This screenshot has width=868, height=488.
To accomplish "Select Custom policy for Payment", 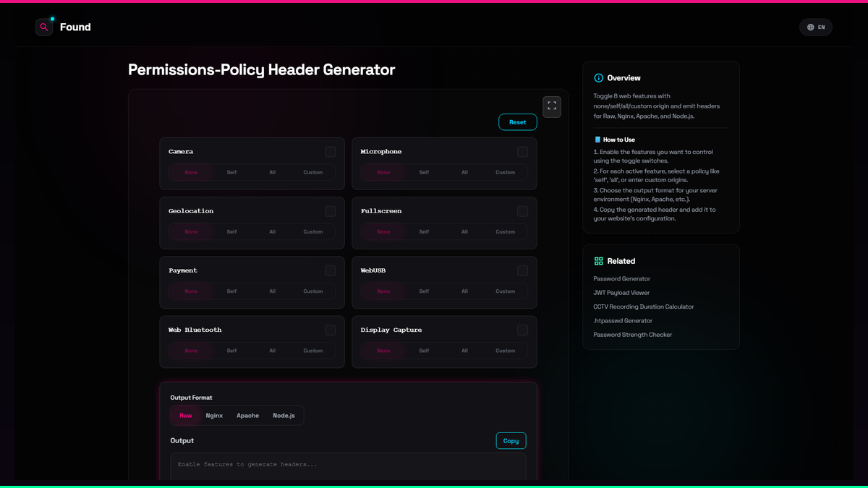I will (x=313, y=291).
